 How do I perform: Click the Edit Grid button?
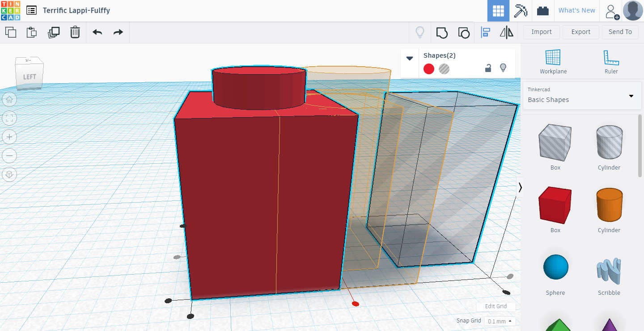tap(496, 306)
